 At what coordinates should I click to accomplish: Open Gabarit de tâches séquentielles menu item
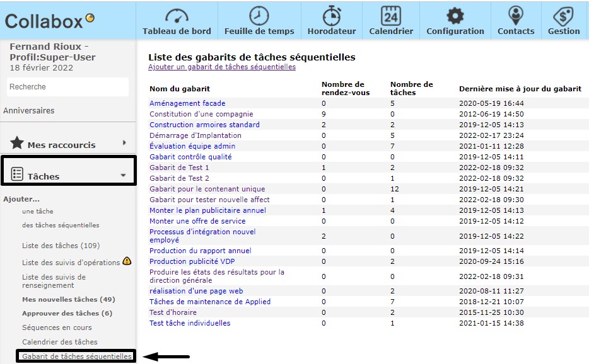pyautogui.click(x=76, y=356)
